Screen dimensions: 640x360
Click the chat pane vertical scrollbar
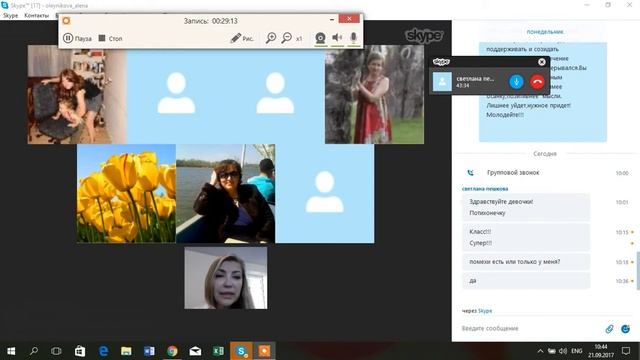(x=638, y=270)
